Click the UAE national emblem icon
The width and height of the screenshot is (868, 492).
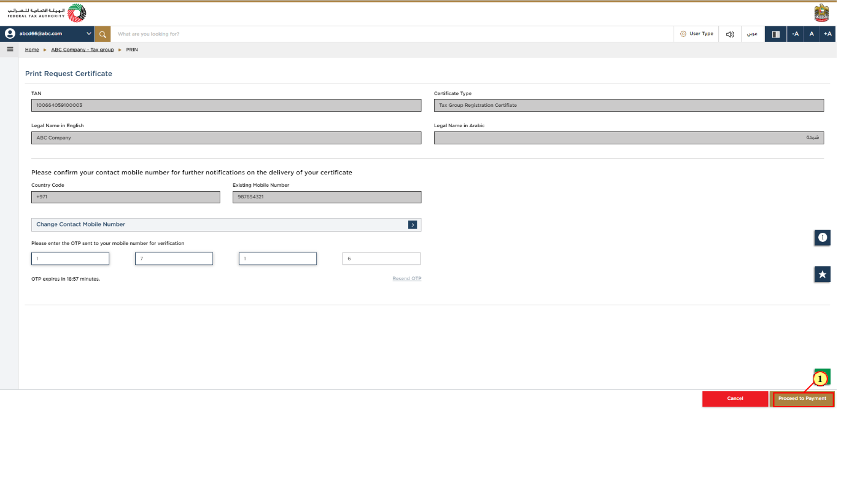[x=821, y=12]
